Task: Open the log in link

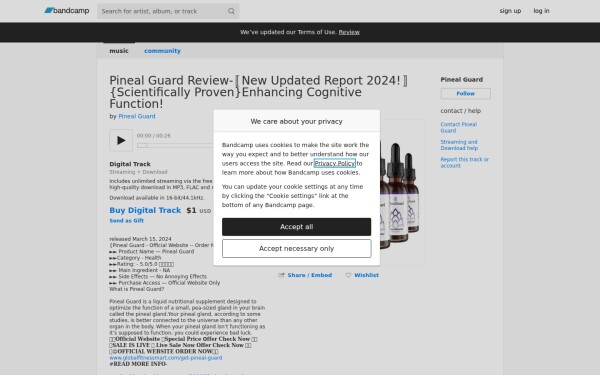Action: coord(541,11)
